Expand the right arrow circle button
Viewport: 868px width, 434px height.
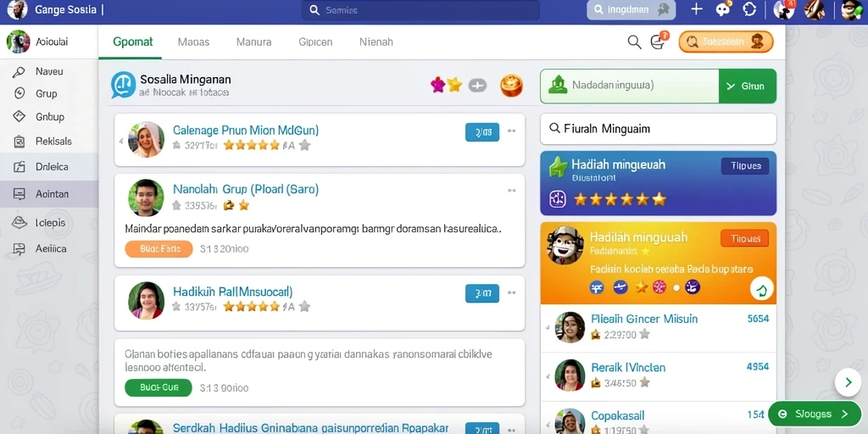click(848, 382)
